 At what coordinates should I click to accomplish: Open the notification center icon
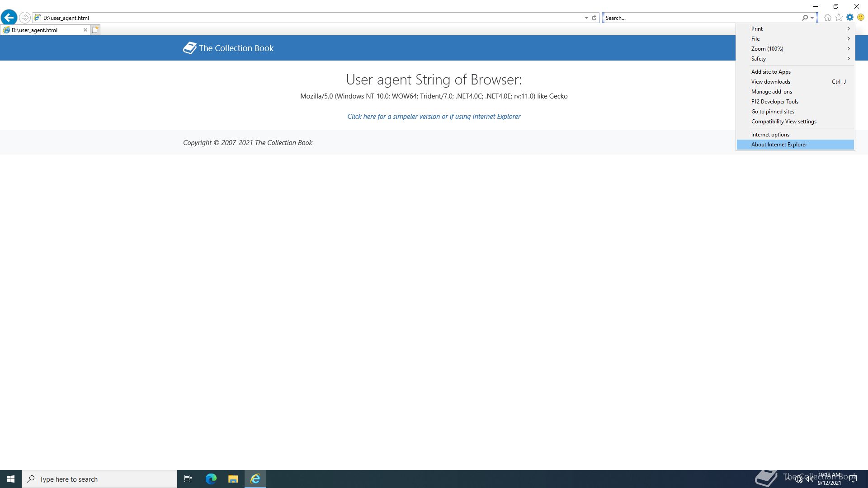[853, 479]
